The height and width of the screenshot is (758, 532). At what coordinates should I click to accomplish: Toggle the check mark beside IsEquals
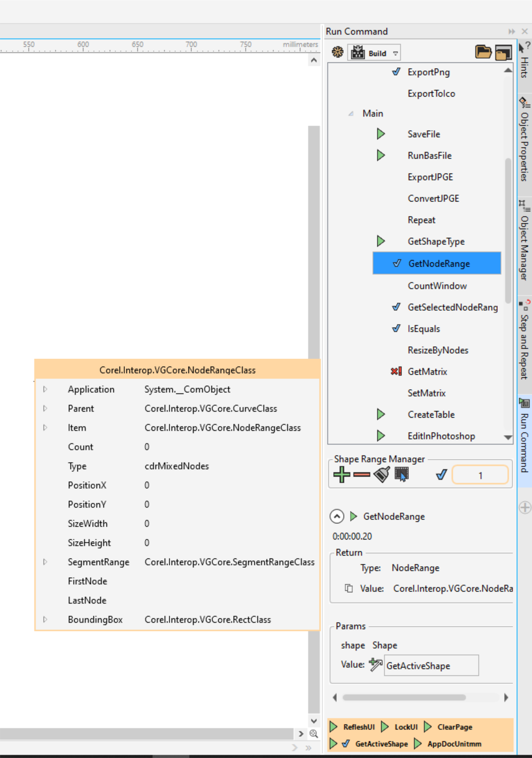pos(396,328)
